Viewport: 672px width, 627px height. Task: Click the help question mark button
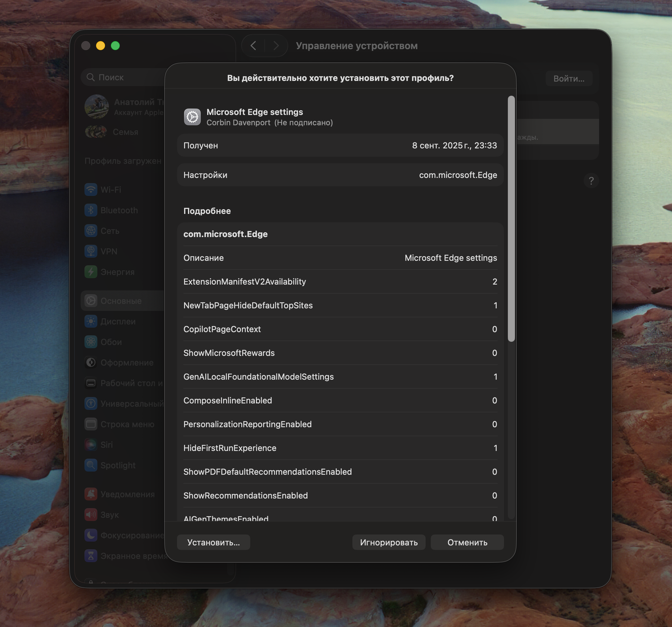tap(591, 181)
